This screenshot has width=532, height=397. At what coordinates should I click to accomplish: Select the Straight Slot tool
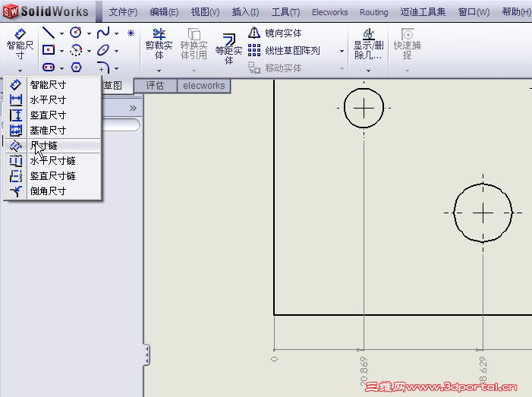[x=49, y=68]
